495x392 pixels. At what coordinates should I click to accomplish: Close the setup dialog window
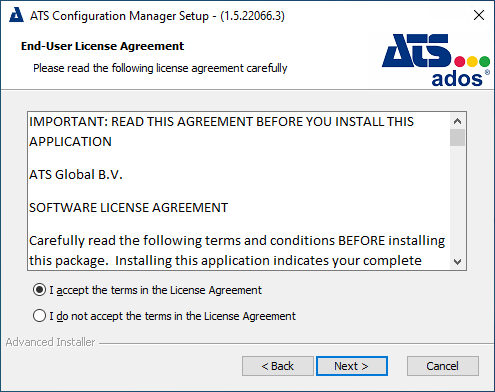coord(479,15)
